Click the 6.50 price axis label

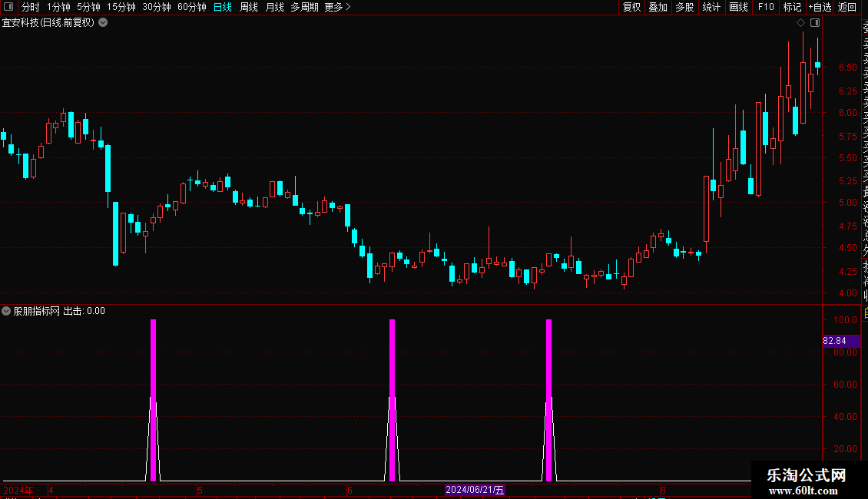(x=848, y=68)
